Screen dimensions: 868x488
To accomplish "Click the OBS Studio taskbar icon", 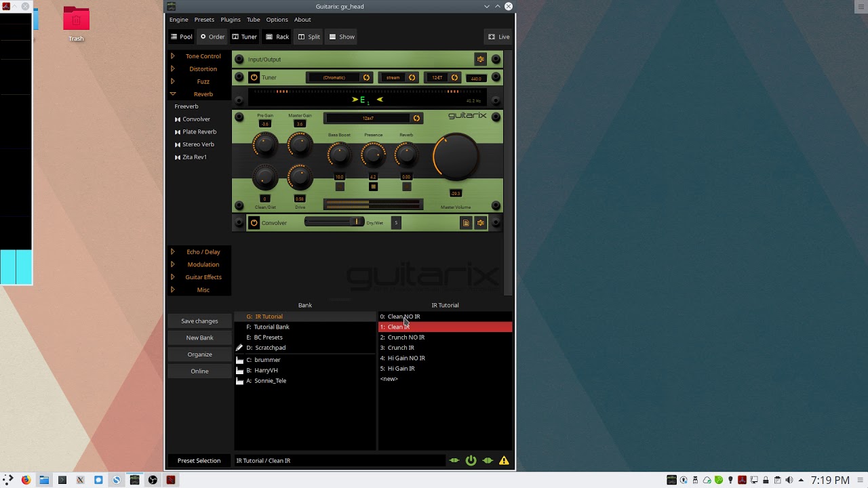I will tap(153, 480).
